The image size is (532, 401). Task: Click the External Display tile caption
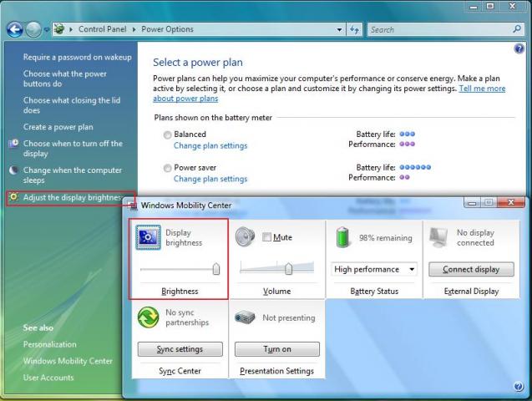pyautogui.click(x=471, y=292)
